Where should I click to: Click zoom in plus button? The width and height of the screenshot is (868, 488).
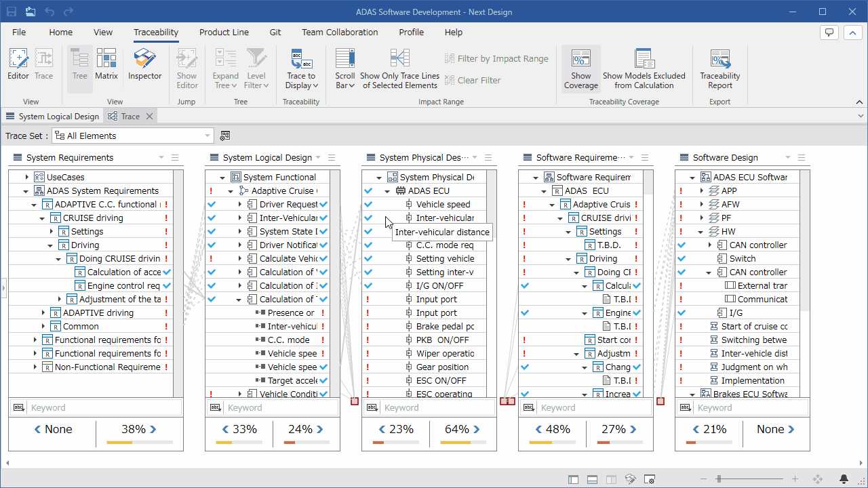click(x=795, y=479)
